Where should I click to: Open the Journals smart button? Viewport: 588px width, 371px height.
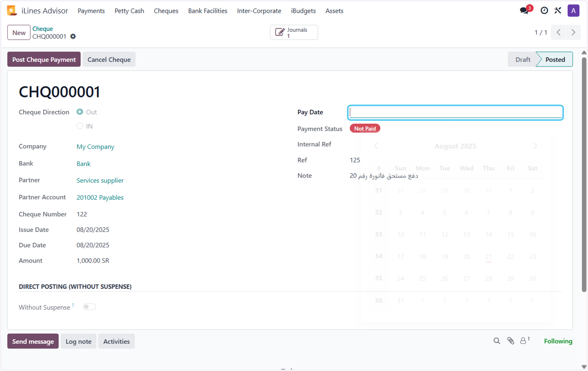[294, 32]
